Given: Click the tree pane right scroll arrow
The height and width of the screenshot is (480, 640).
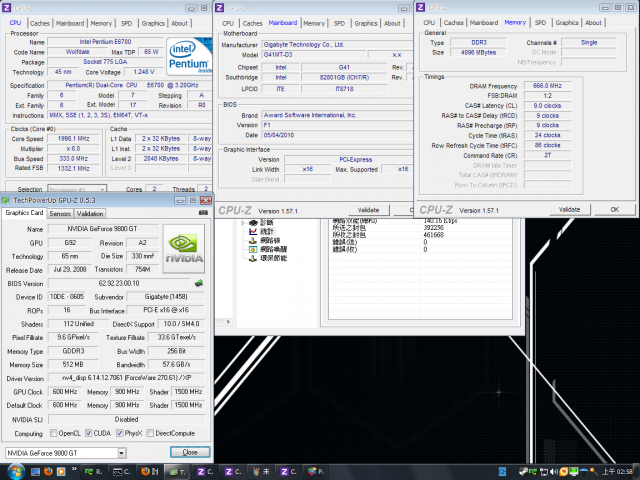Looking at the screenshot, I should point(228,322).
